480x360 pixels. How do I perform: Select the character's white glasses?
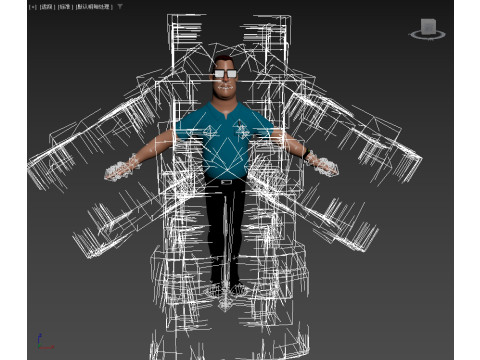tap(225, 74)
